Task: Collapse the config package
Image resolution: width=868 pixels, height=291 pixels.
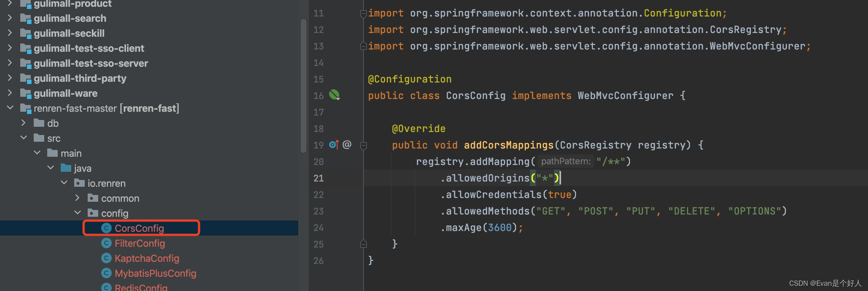Action: (x=78, y=213)
